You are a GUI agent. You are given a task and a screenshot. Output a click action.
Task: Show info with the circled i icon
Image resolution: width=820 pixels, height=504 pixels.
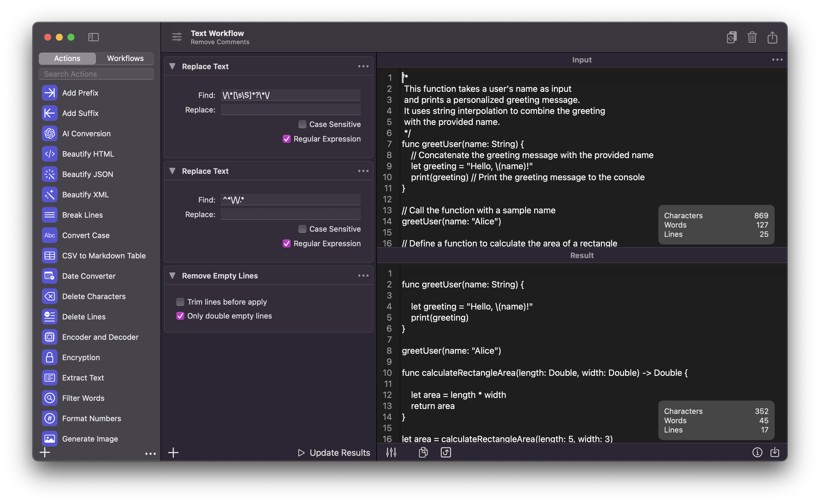pyautogui.click(x=757, y=452)
